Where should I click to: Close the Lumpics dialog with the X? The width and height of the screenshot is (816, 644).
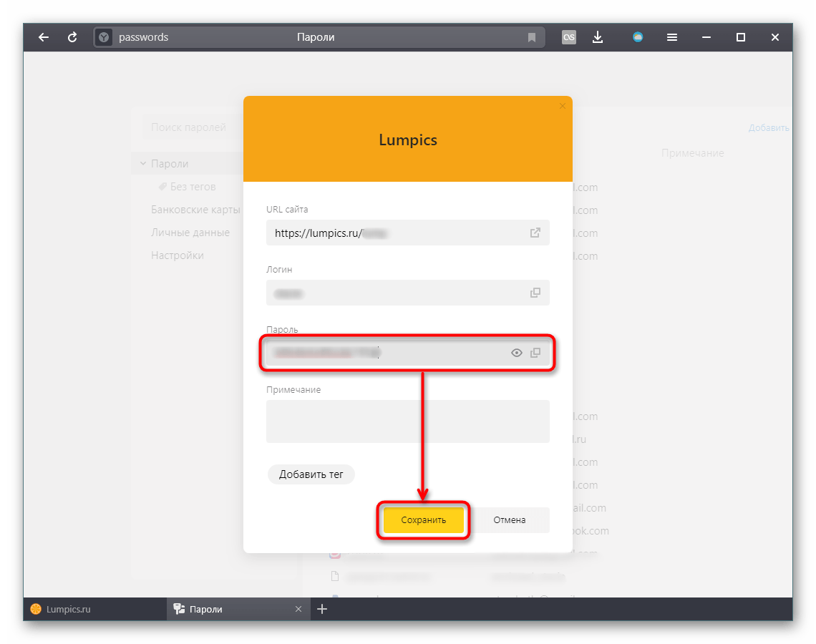(562, 106)
